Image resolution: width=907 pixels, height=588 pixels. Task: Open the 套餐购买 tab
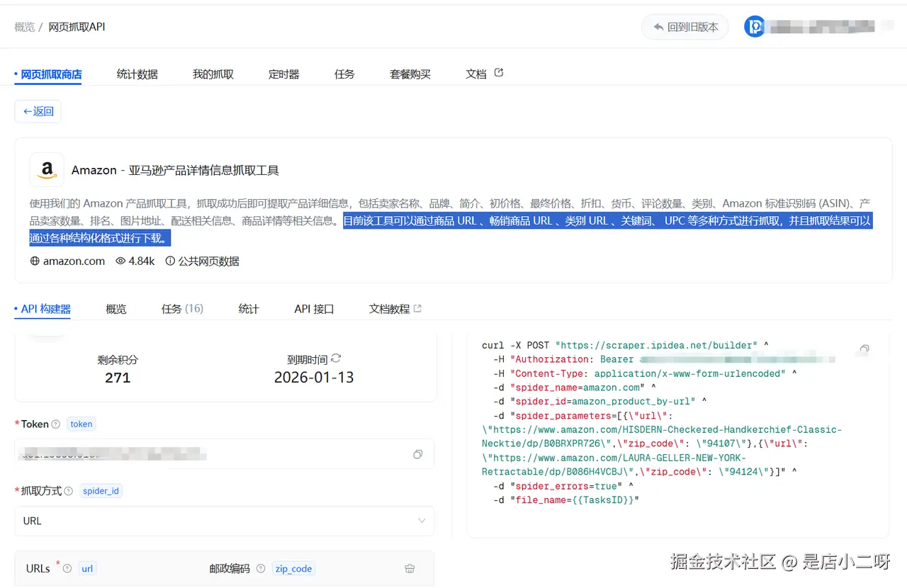[410, 74]
